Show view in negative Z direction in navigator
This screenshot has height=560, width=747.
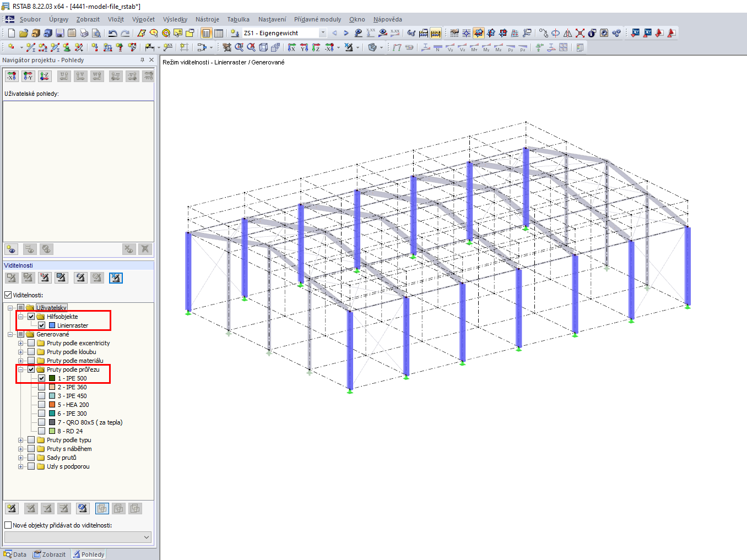click(x=45, y=76)
